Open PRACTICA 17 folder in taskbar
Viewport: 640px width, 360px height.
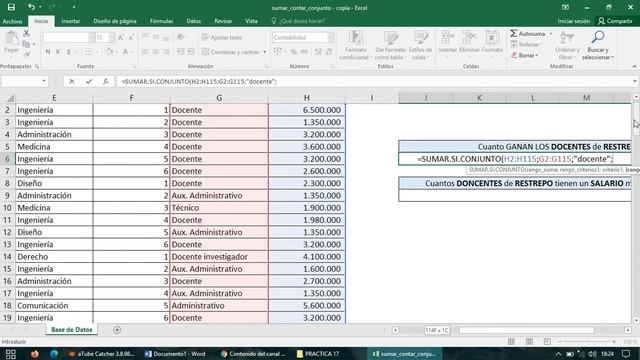(318, 354)
